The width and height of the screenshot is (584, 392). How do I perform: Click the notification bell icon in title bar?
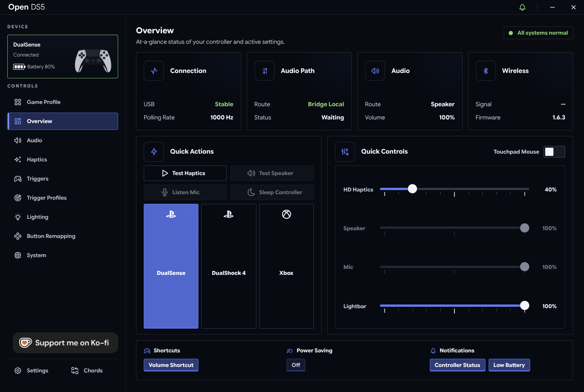click(x=522, y=7)
